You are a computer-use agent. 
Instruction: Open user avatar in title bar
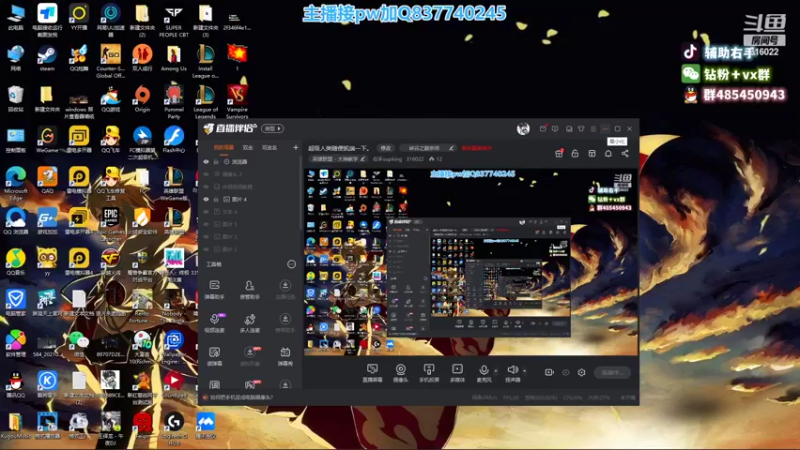point(523,129)
